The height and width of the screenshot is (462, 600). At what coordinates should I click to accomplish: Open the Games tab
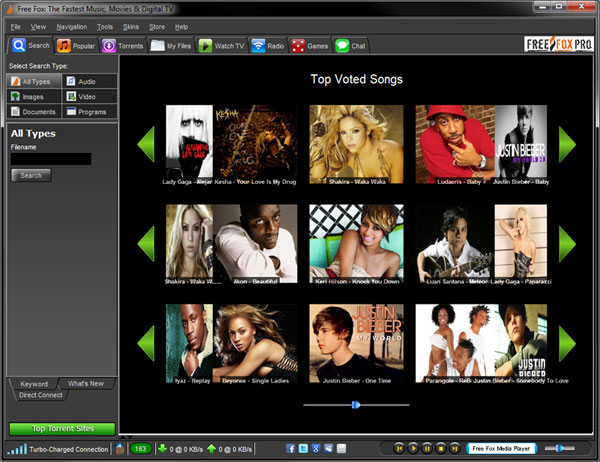click(x=309, y=46)
